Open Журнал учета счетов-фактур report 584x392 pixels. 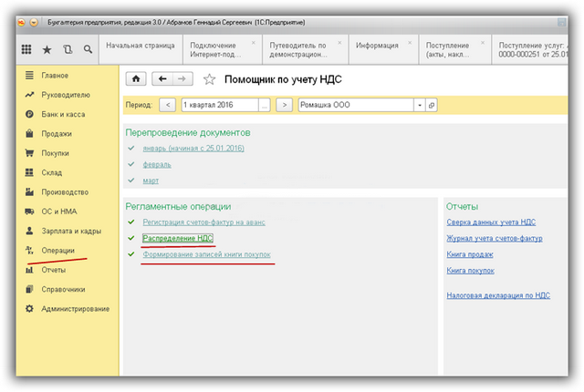pos(495,238)
